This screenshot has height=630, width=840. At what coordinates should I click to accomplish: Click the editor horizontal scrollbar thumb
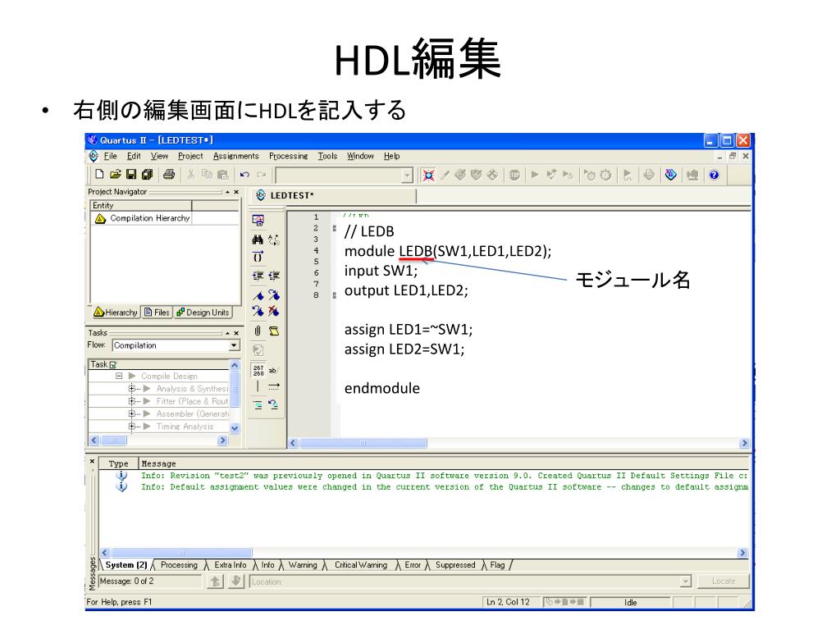click(363, 443)
